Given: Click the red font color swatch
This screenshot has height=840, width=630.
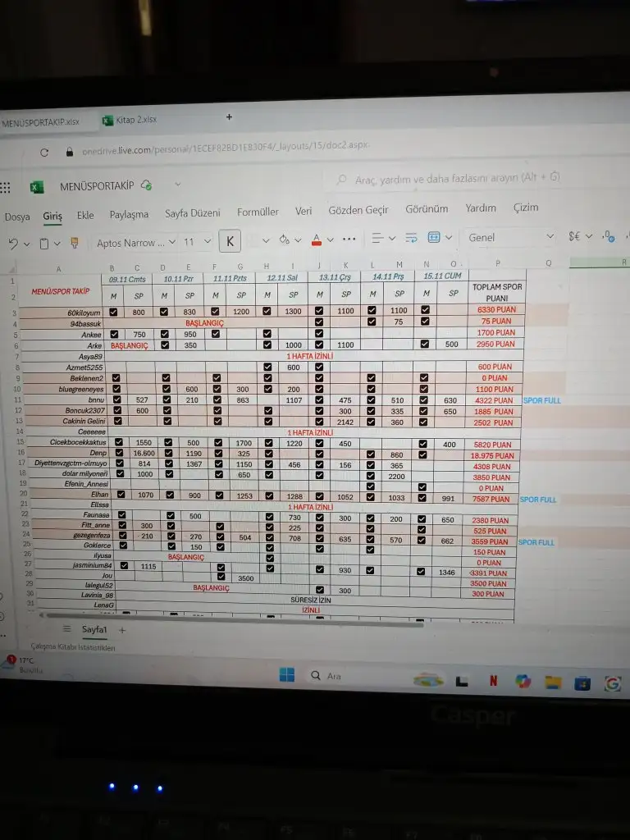Looking at the screenshot, I should pyautogui.click(x=317, y=240).
